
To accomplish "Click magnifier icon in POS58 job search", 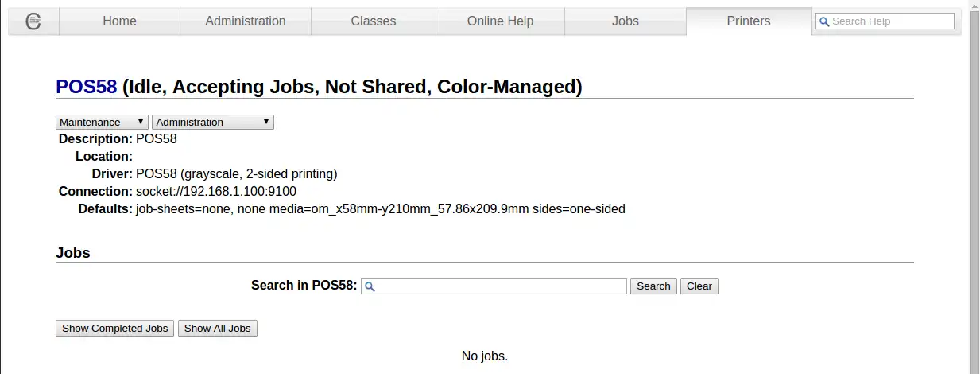I will click(x=370, y=286).
